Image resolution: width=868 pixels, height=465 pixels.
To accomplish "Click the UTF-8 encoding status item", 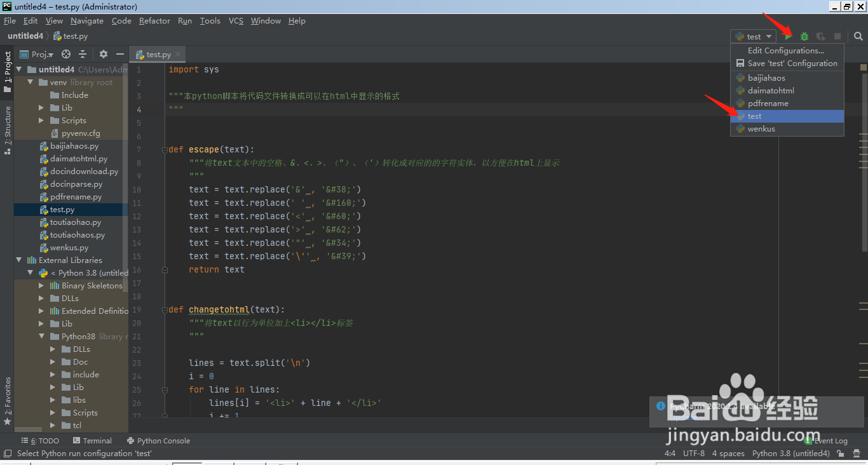I will click(694, 454).
